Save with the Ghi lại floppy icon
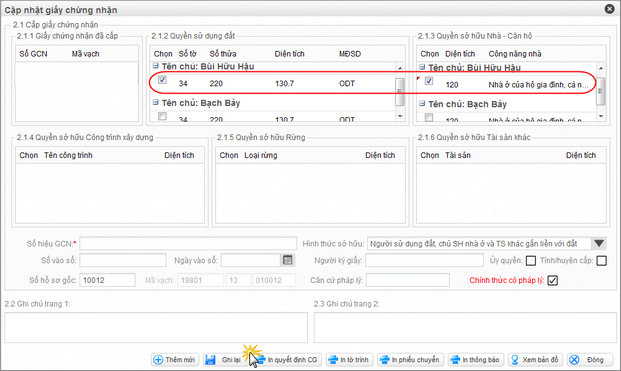Image resolution: width=621 pixels, height=371 pixels. point(223,360)
